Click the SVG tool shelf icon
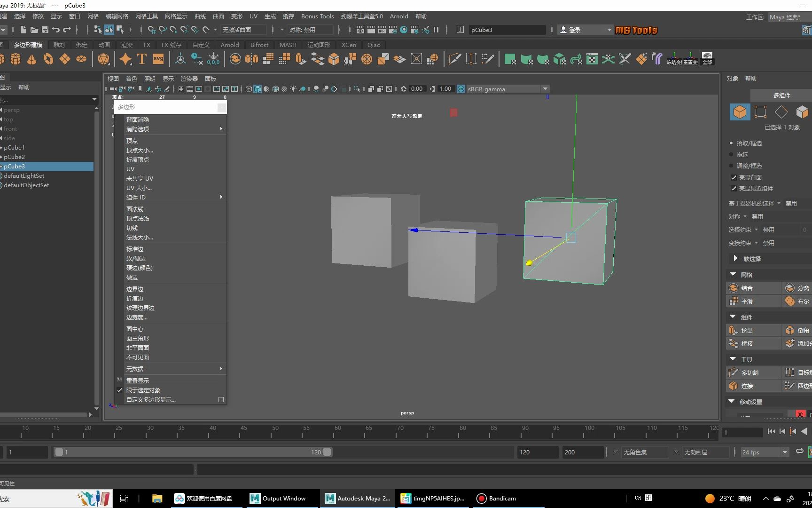Image resolution: width=812 pixels, height=508 pixels. point(158,59)
